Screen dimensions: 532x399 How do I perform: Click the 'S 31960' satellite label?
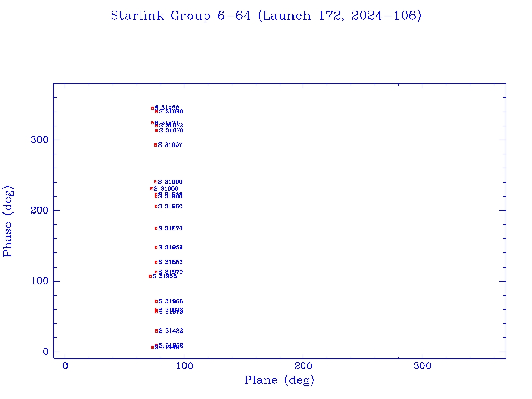pyautogui.click(x=170, y=206)
